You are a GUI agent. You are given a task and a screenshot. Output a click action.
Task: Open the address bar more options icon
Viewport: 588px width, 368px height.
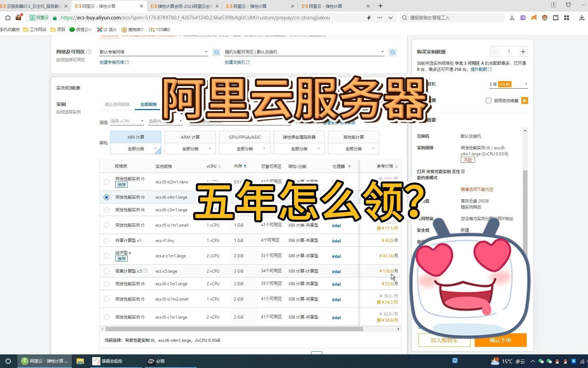[x=379, y=18]
